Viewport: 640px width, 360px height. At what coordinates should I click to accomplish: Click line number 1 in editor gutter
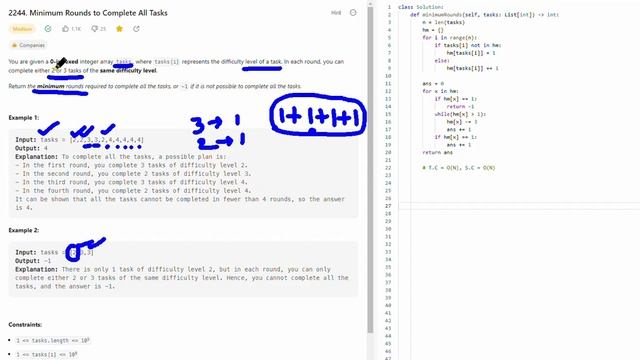pos(389,7)
